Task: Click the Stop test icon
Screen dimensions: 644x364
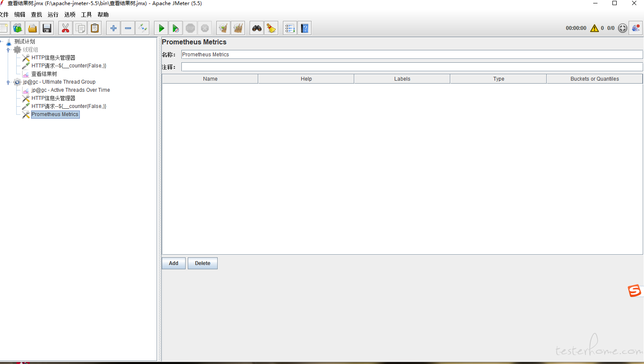Action: [190, 28]
